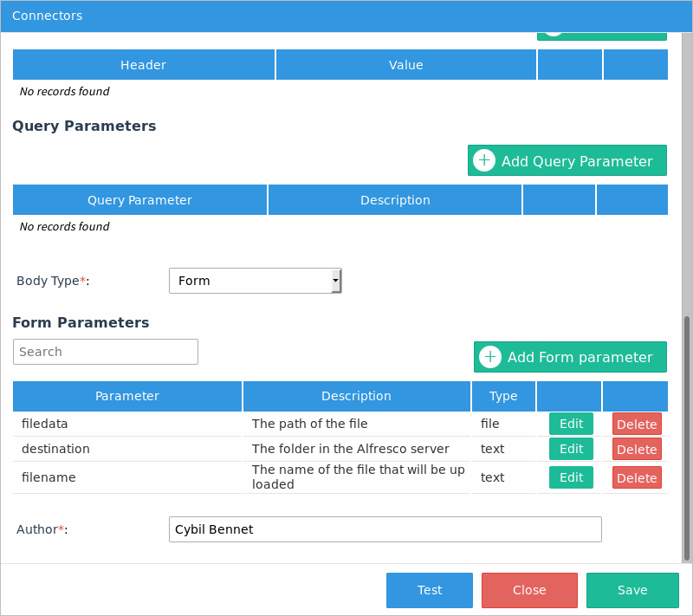The image size is (693, 616).
Task: Sort by the Parameter column header
Action: coord(127,396)
